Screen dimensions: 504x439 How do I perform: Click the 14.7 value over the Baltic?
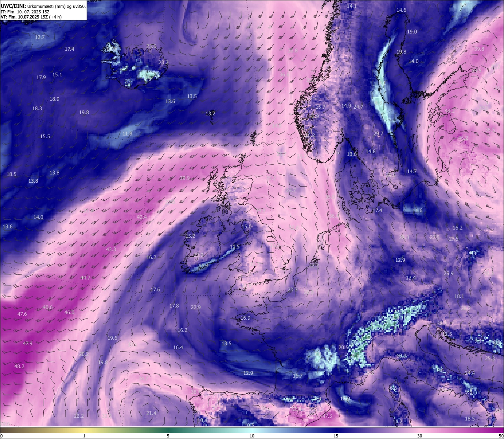[411, 172]
